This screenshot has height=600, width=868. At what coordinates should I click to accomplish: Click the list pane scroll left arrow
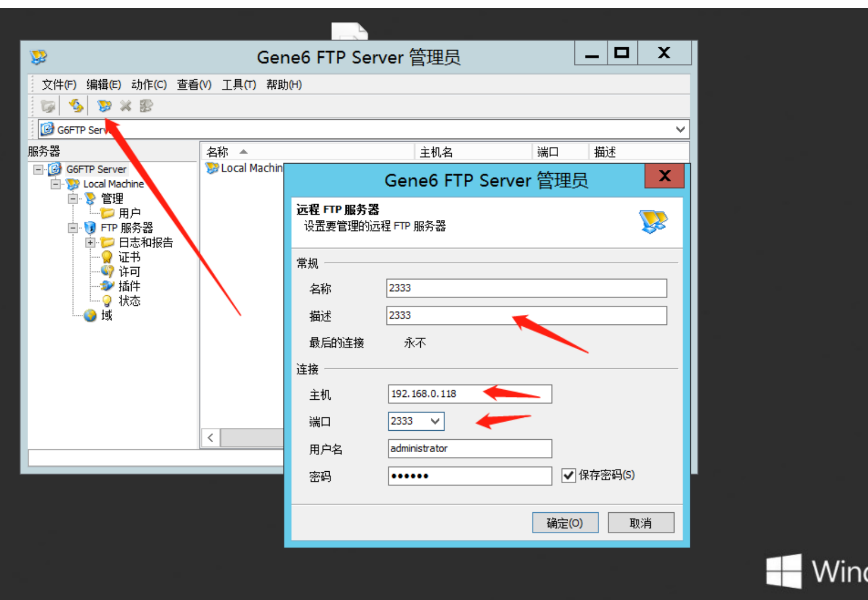point(210,438)
